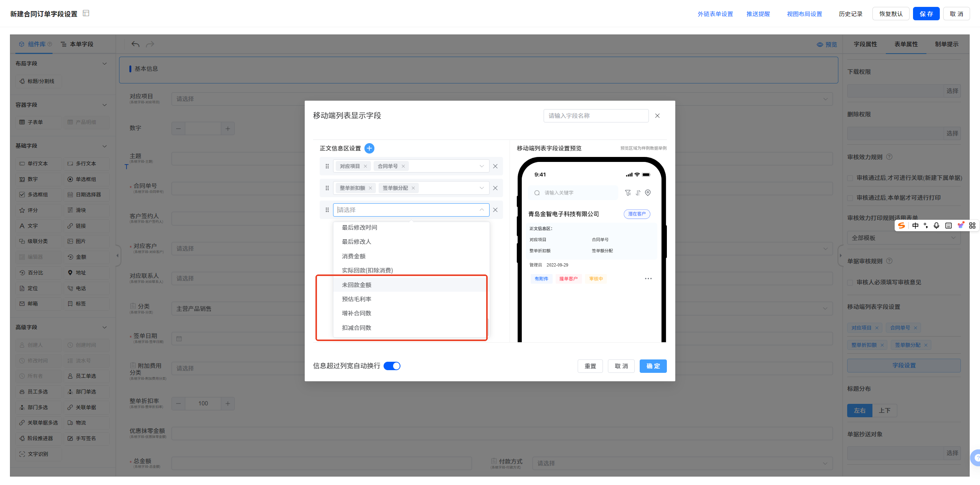The image size is (980, 485).
Task: Select 未回款金额 from the dropdown list
Action: coord(356,285)
